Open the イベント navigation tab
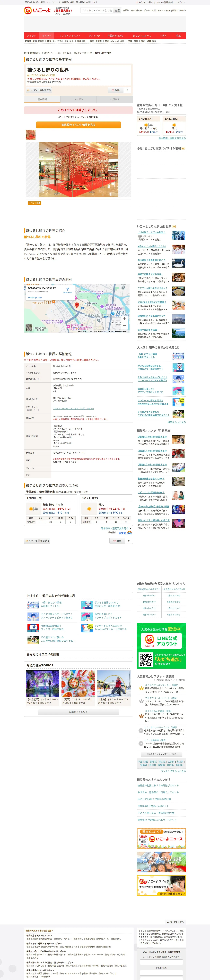 46,35
